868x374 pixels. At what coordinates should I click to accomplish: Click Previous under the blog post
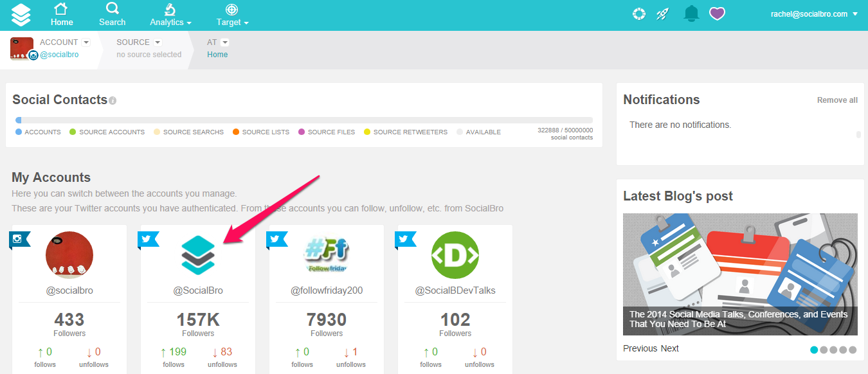(x=640, y=348)
